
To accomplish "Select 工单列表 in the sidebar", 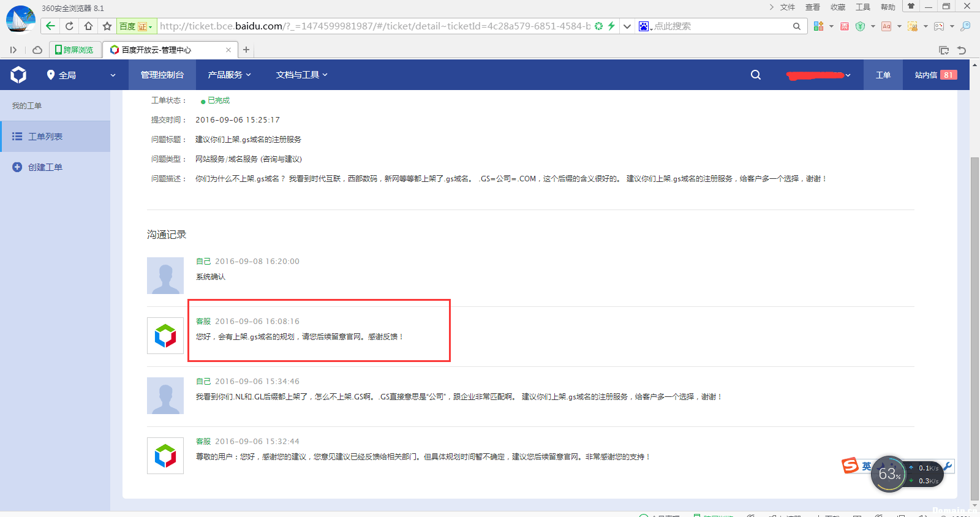I will coord(55,136).
